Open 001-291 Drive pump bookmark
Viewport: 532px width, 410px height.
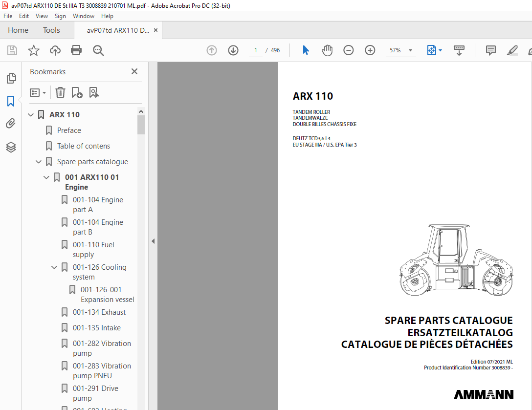coord(95,393)
